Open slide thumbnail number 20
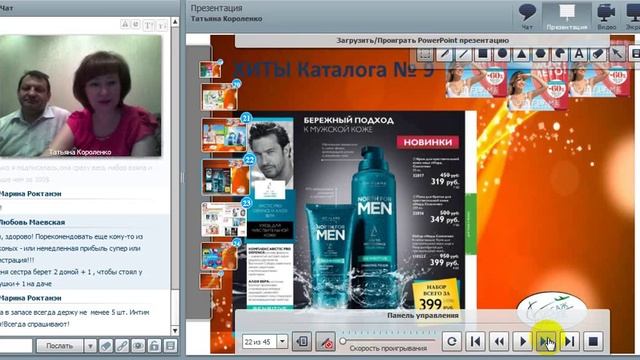Screen dimensions: 640x360 220,97
